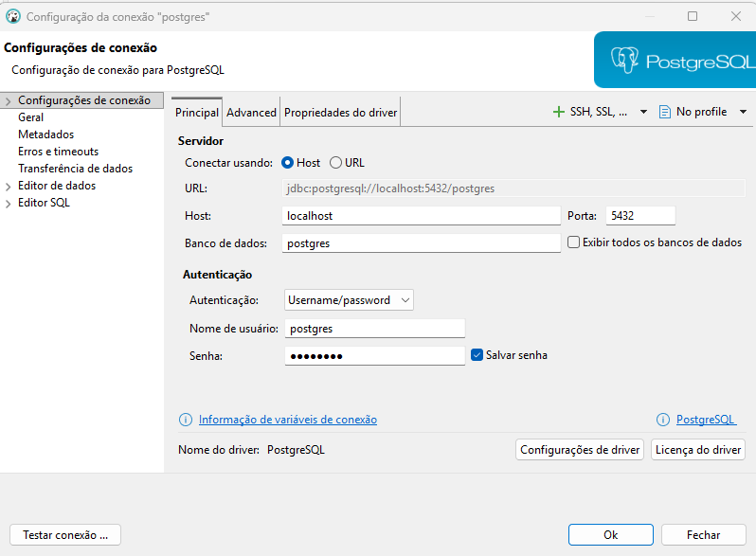
Task: Close the connection configuration window
Action: click(x=736, y=16)
